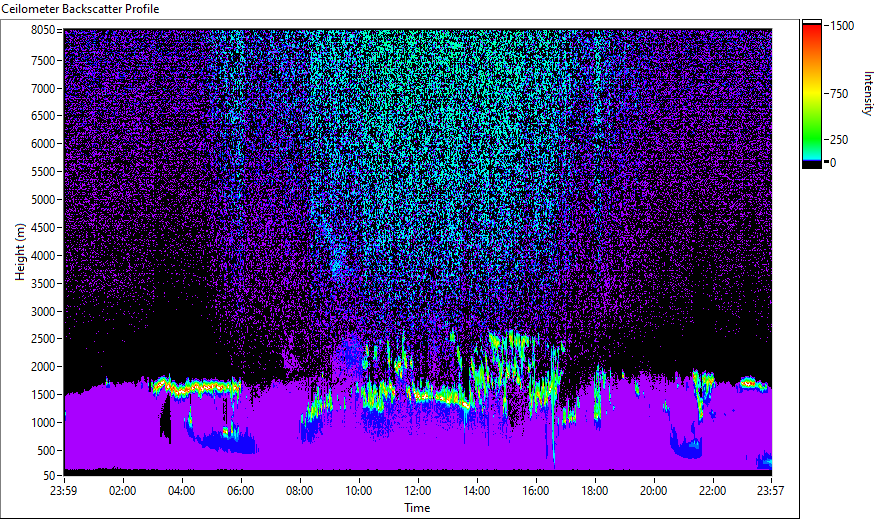Click the 06:00 tick on Time axis
The height and width of the screenshot is (519, 878).
click(240, 491)
